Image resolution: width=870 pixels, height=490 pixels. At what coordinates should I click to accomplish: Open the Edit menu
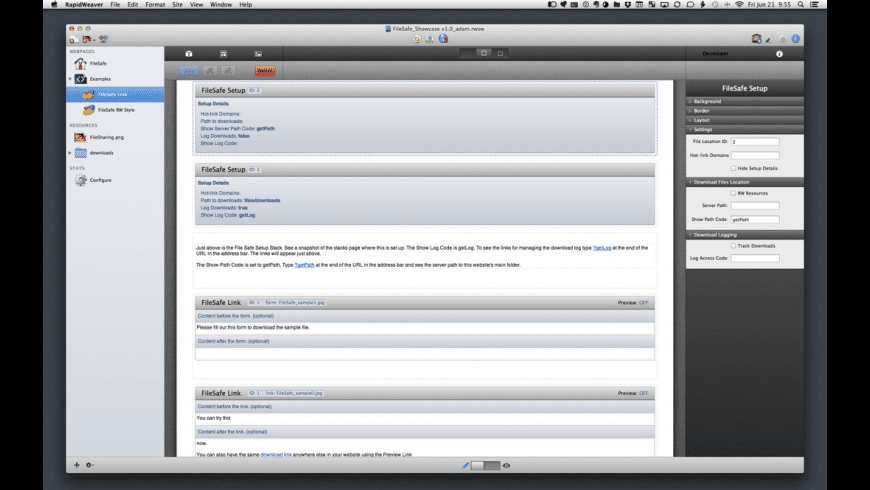(x=133, y=4)
